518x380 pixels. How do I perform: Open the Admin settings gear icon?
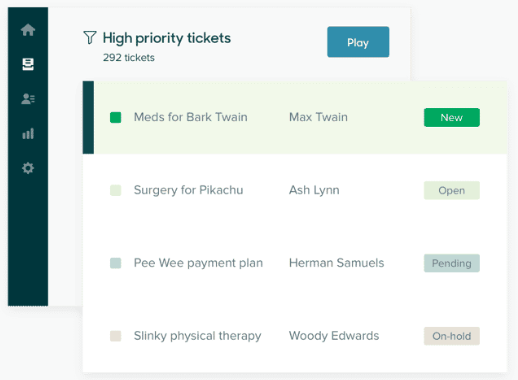pyautogui.click(x=28, y=168)
